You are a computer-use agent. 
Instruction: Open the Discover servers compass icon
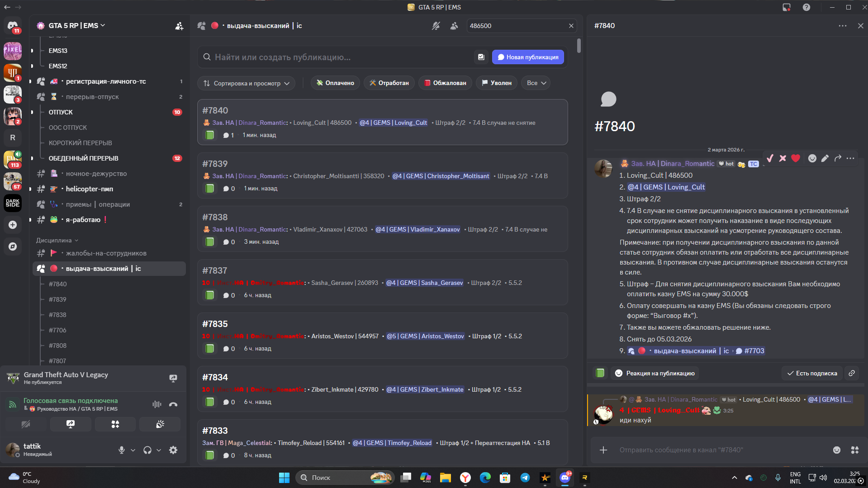click(x=13, y=246)
